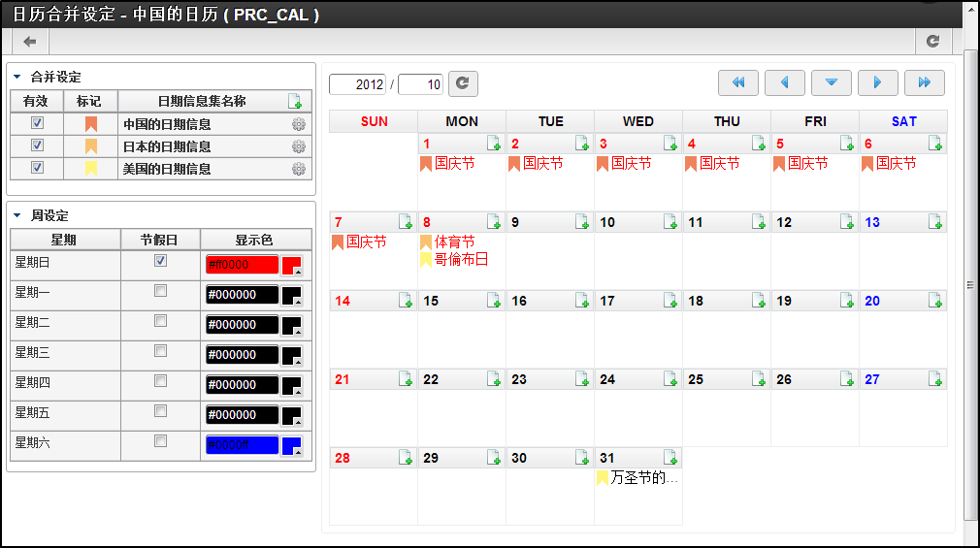Viewport: 980px width, 548px height.
Task: Add event on October 8
Action: pyautogui.click(x=494, y=222)
